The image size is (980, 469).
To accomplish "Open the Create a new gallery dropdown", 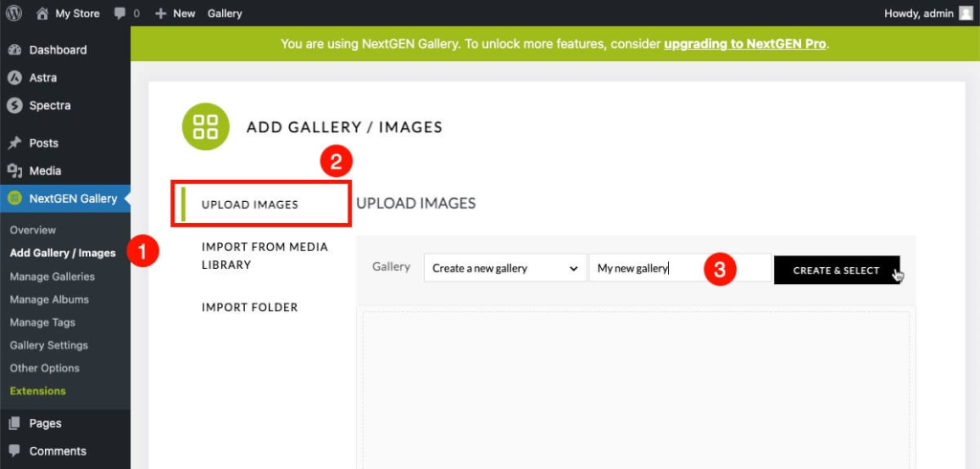I will click(x=505, y=268).
